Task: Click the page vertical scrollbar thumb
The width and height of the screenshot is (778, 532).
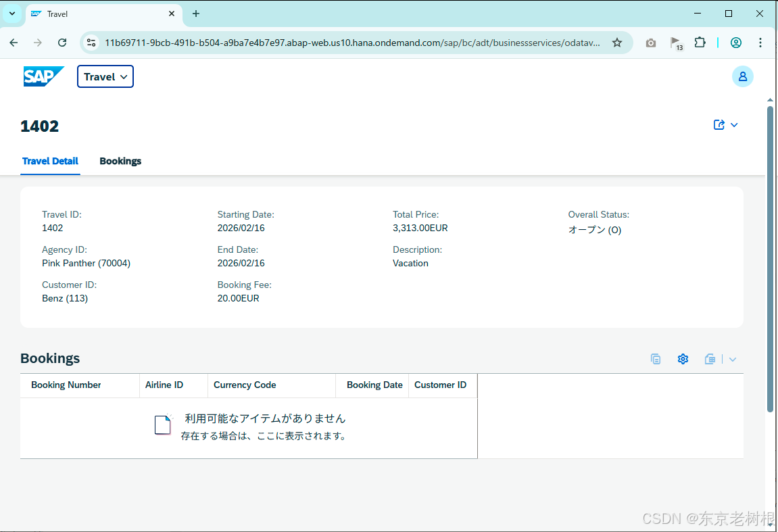Action: pos(770,258)
